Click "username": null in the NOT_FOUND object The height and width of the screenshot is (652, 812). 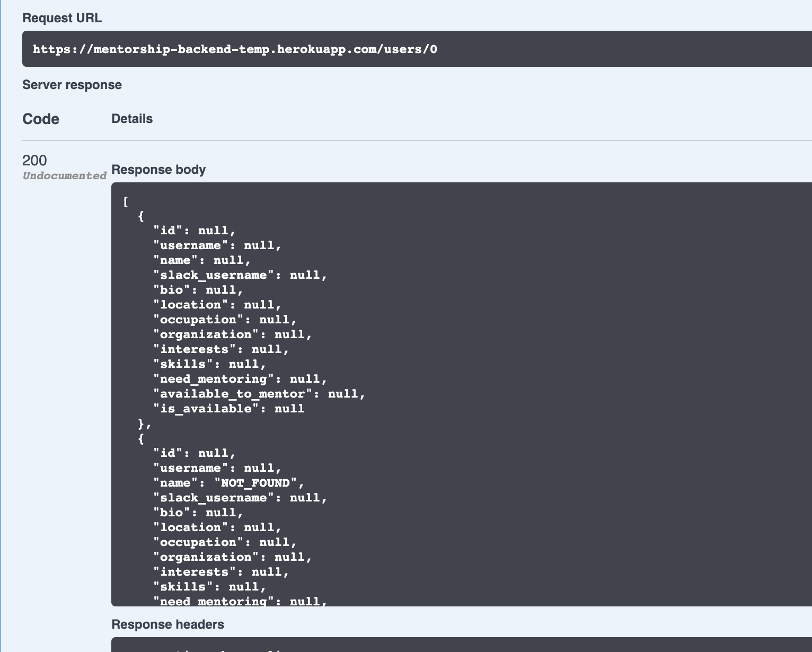217,468
